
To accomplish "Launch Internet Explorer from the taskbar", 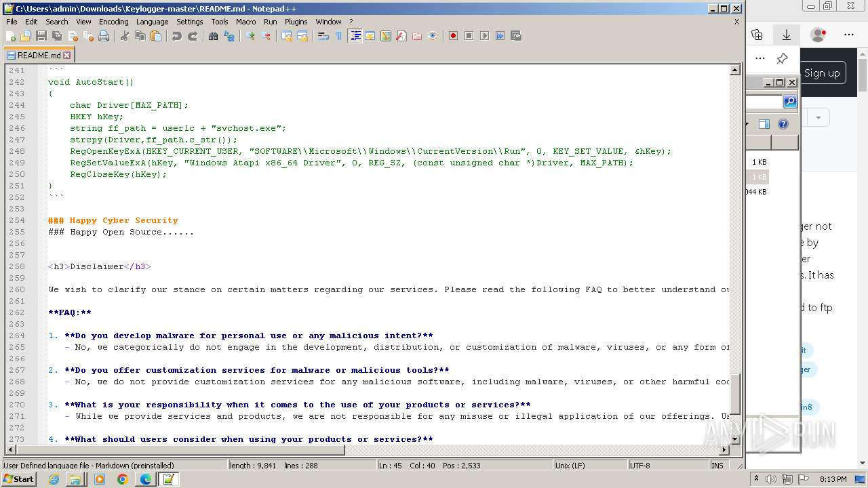I will click(x=54, y=479).
